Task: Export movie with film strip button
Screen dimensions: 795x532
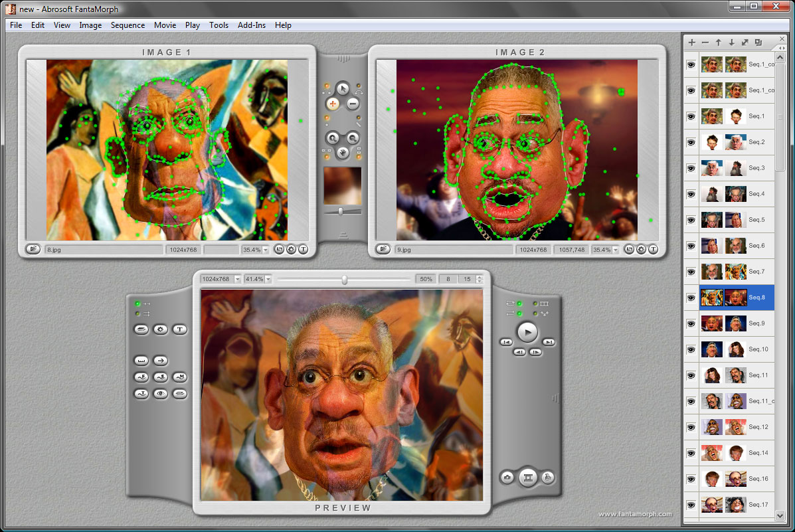Action: tap(528, 478)
